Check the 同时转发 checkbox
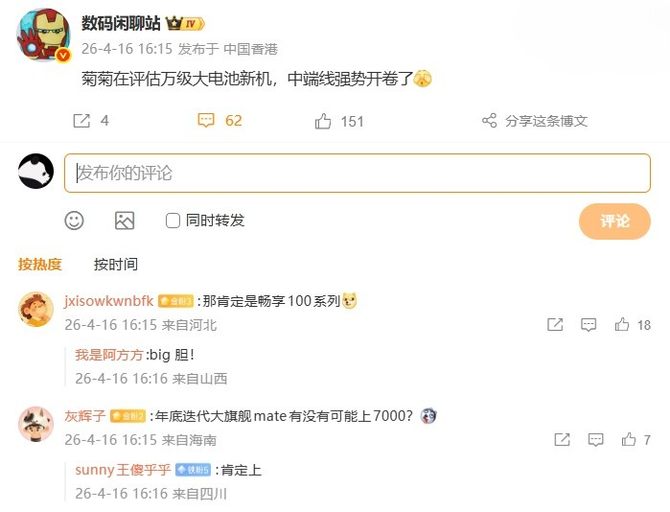Image resolution: width=670 pixels, height=512 pixels. pyautogui.click(x=173, y=221)
